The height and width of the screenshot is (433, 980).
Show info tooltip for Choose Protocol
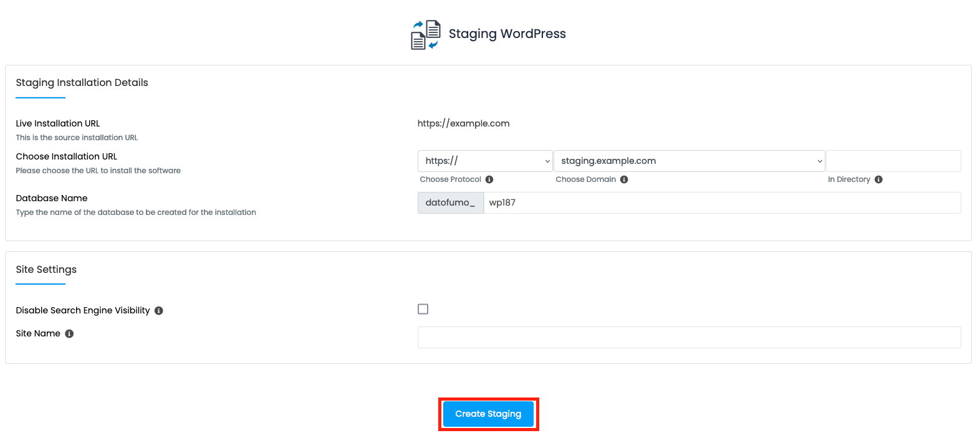point(489,179)
